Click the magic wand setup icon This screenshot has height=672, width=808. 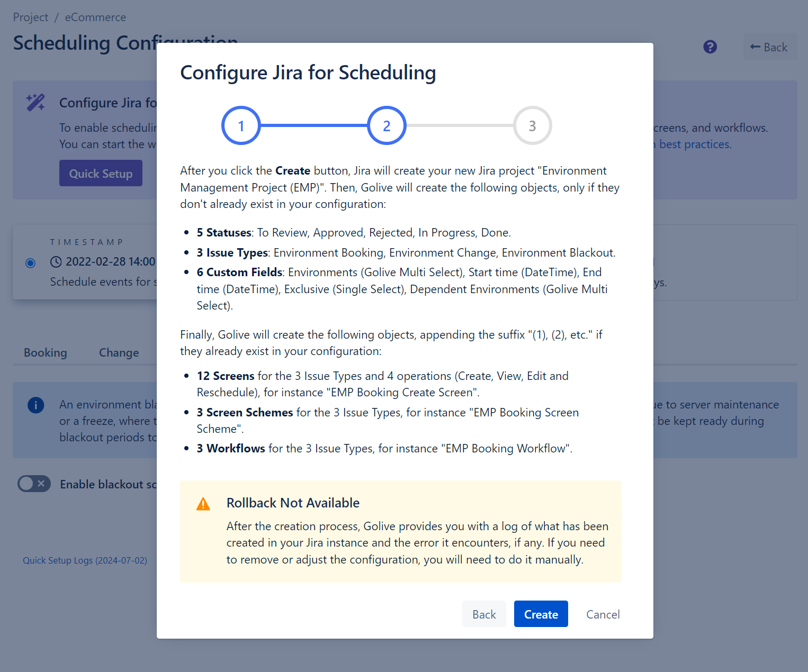click(35, 102)
